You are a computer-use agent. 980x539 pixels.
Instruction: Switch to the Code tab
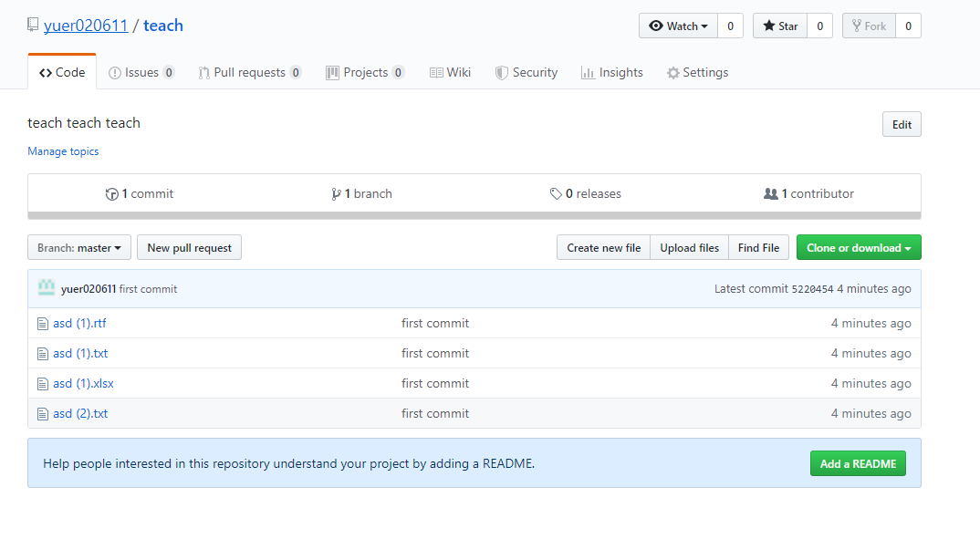tap(62, 72)
